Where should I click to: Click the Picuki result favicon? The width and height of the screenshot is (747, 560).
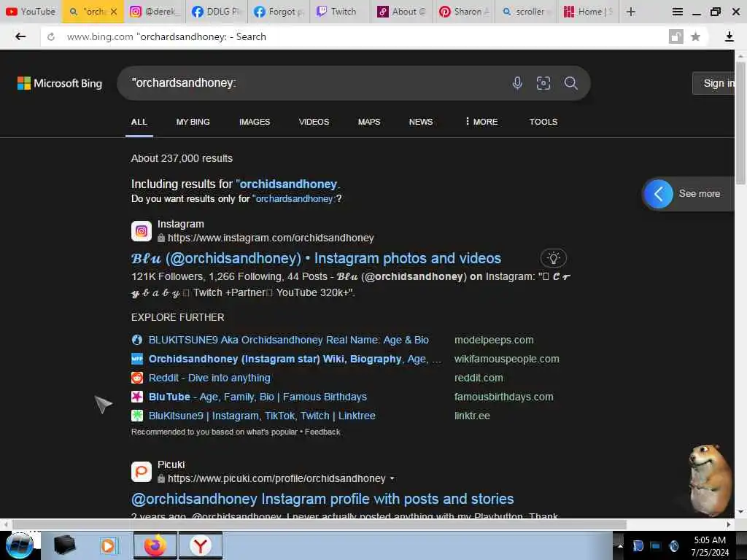[142, 472]
